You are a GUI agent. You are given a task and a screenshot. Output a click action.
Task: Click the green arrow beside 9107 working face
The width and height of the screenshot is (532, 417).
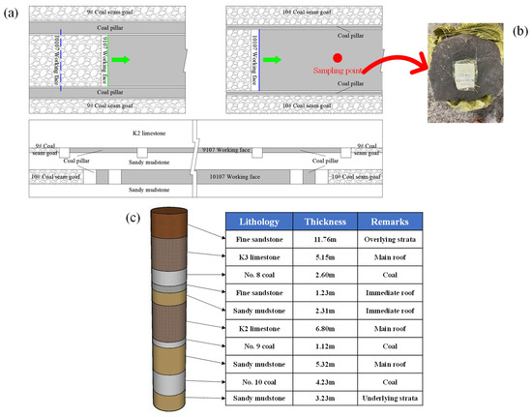click(x=121, y=60)
